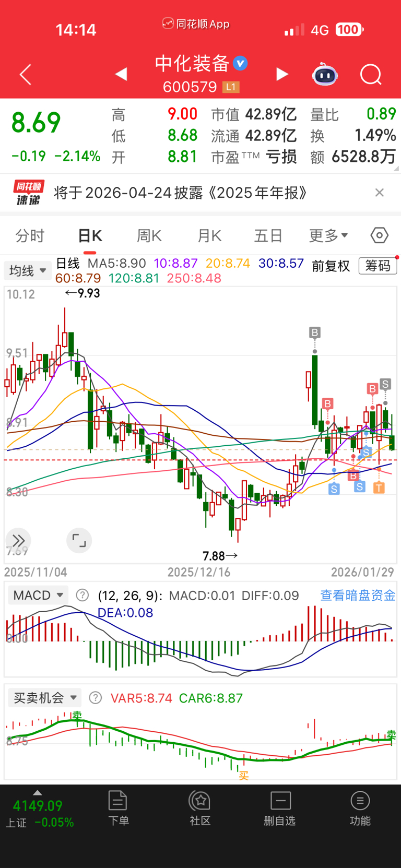Dismiss the 2025年年报 announcement banner
401x868 pixels.
click(x=380, y=193)
